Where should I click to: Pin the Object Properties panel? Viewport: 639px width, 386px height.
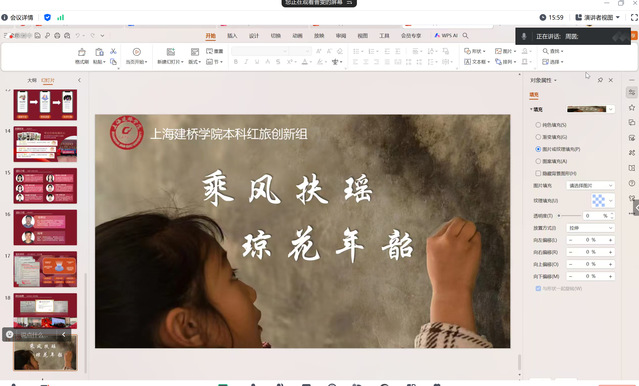pos(600,80)
